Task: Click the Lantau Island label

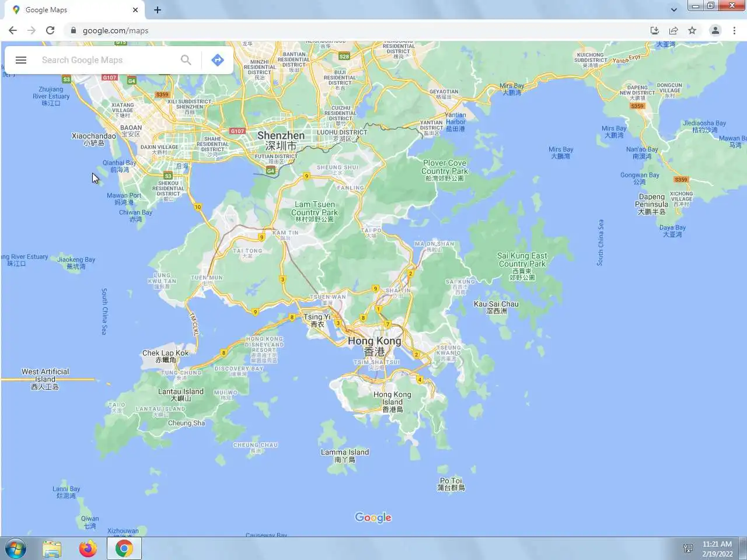Action: pyautogui.click(x=181, y=395)
